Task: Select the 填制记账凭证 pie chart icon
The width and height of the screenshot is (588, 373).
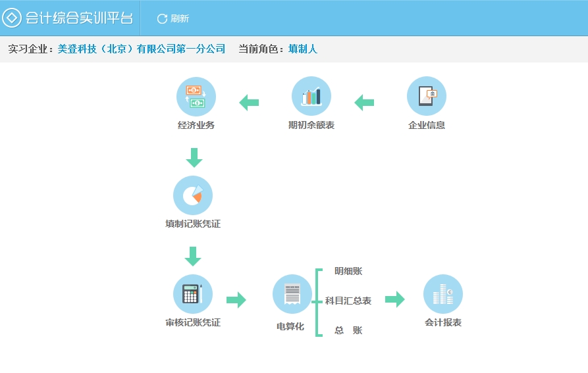Action: click(192, 195)
